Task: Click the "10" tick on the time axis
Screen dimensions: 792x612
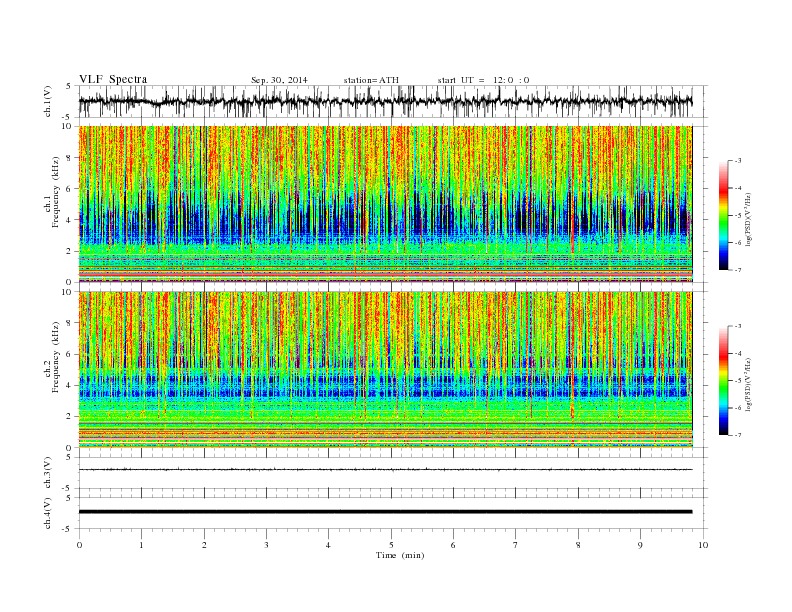Action: pyautogui.click(x=703, y=545)
